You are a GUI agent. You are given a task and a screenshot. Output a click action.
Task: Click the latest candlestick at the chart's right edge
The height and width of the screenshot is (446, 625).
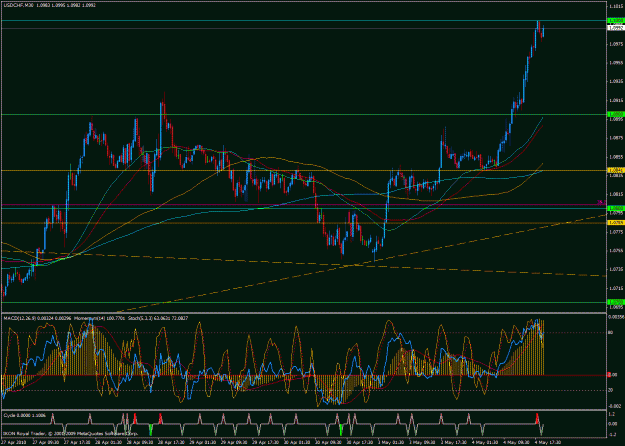tap(543, 31)
